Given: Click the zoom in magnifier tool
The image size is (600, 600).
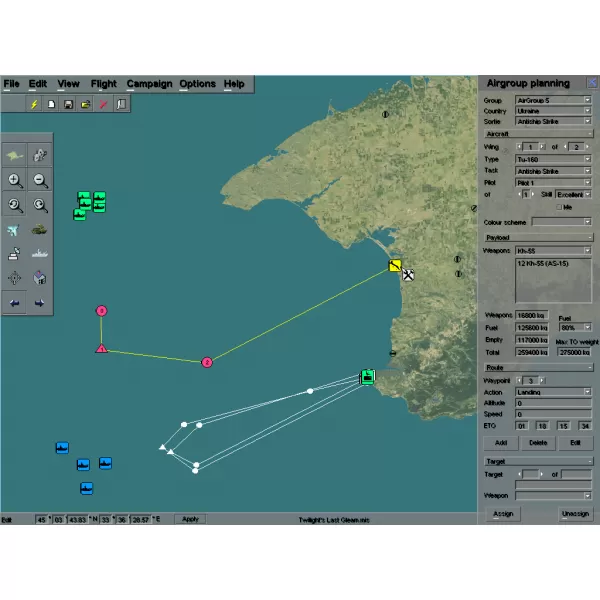Looking at the screenshot, I should click(x=15, y=180).
